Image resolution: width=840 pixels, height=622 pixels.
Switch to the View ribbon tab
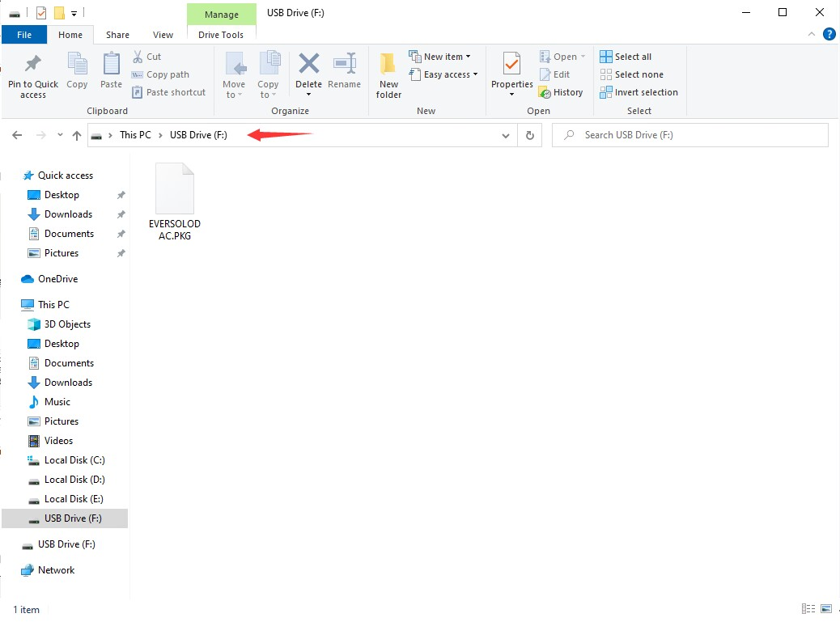[x=163, y=35]
